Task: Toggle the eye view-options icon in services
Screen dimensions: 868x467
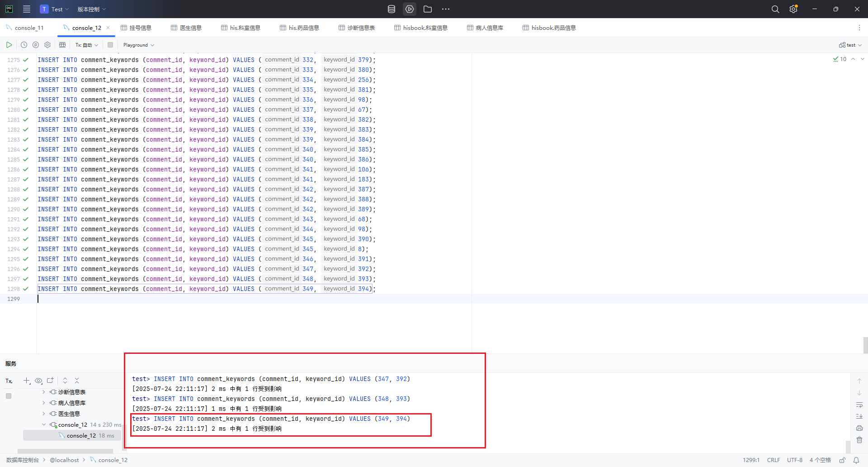Action: pyautogui.click(x=38, y=381)
